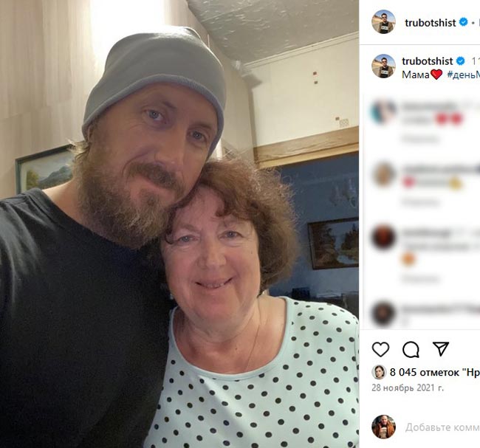Open the #деньМ hashtag in the caption
Viewport: 480px width, 448px height.
[463, 75]
